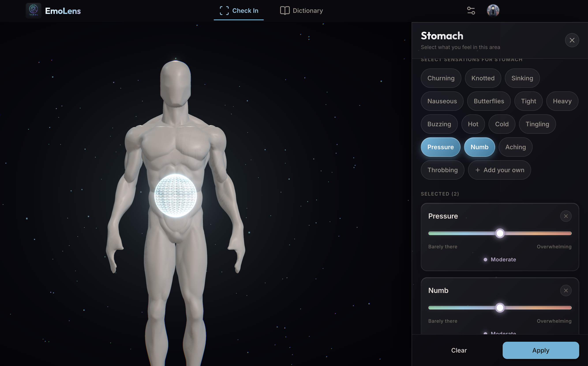Select the Nauseous sensation chip

tap(442, 101)
